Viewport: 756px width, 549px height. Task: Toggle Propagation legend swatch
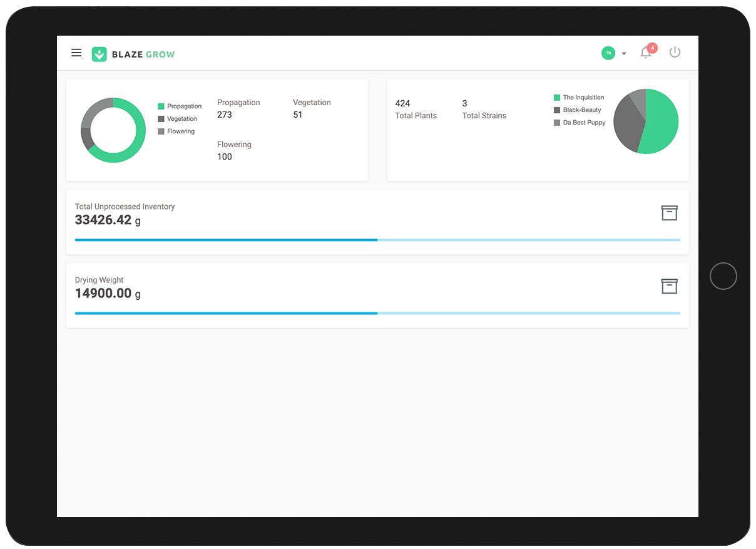pyautogui.click(x=161, y=106)
